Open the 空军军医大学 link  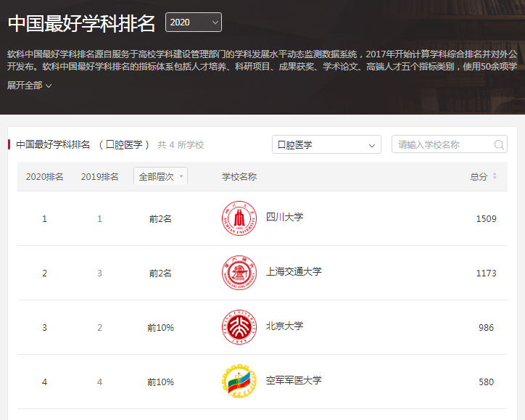pyautogui.click(x=294, y=380)
